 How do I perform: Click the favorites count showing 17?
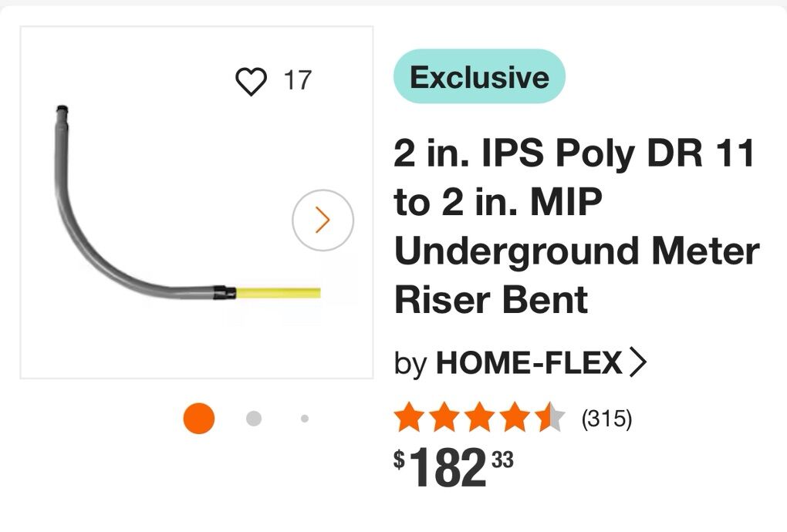pyautogui.click(x=299, y=79)
